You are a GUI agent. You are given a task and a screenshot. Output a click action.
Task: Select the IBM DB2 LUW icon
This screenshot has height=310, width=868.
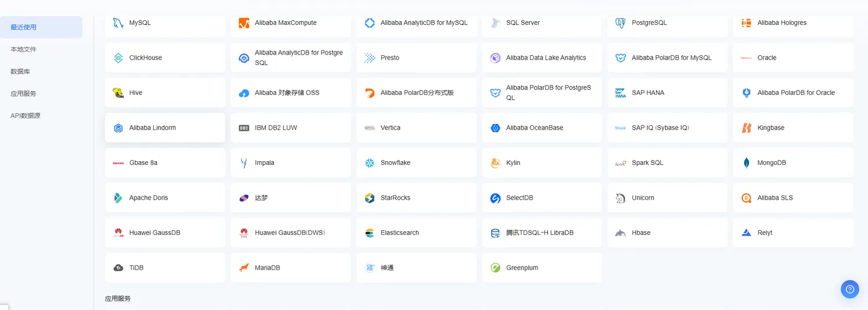(244, 128)
